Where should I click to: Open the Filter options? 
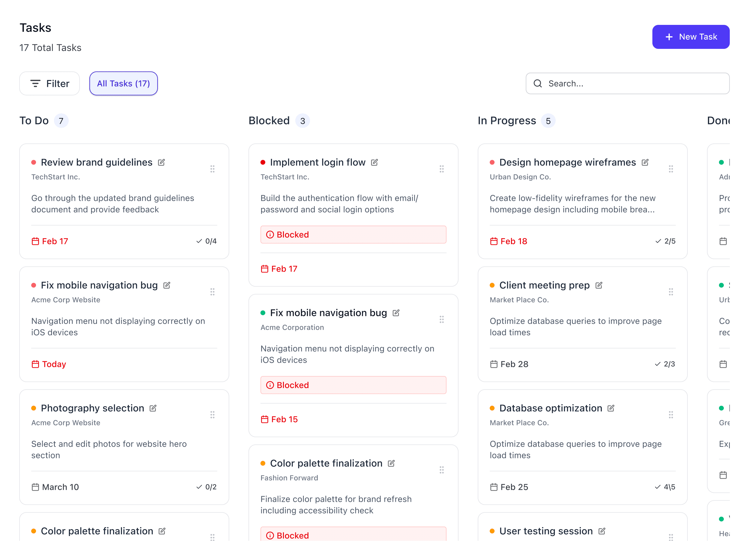pos(50,84)
